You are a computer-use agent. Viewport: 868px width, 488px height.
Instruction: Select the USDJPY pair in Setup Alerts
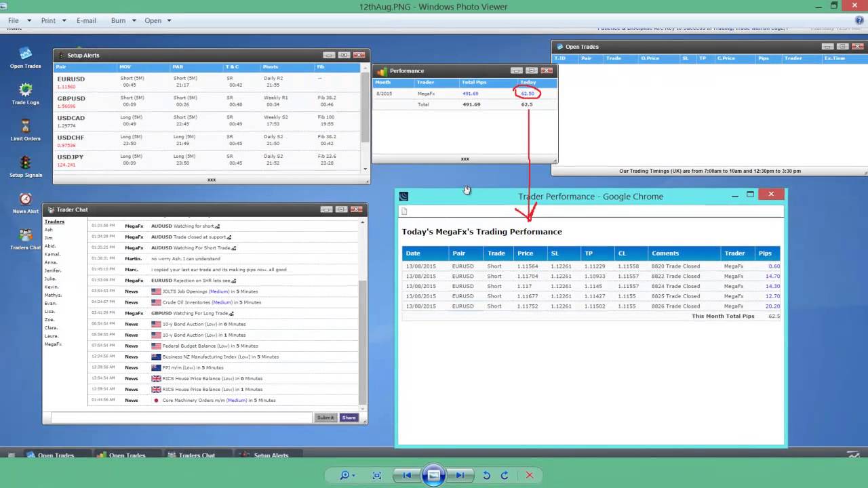71,157
